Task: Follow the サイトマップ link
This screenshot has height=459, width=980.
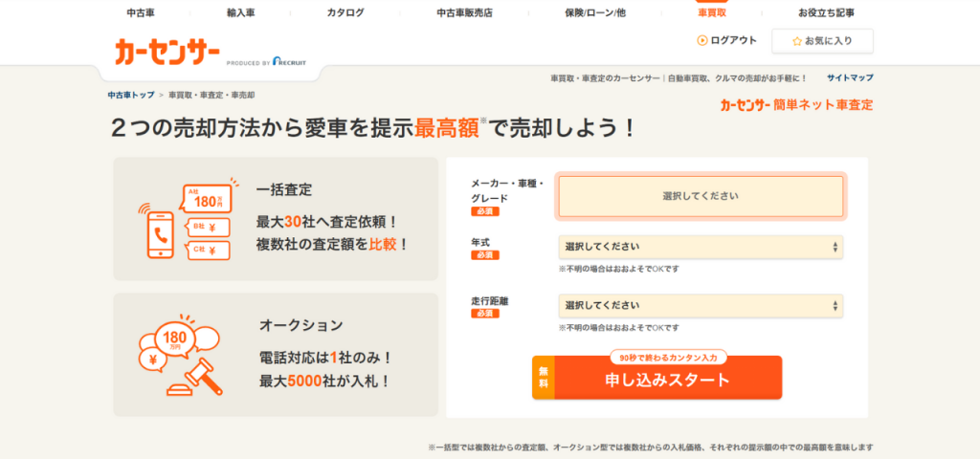Action: [x=850, y=77]
